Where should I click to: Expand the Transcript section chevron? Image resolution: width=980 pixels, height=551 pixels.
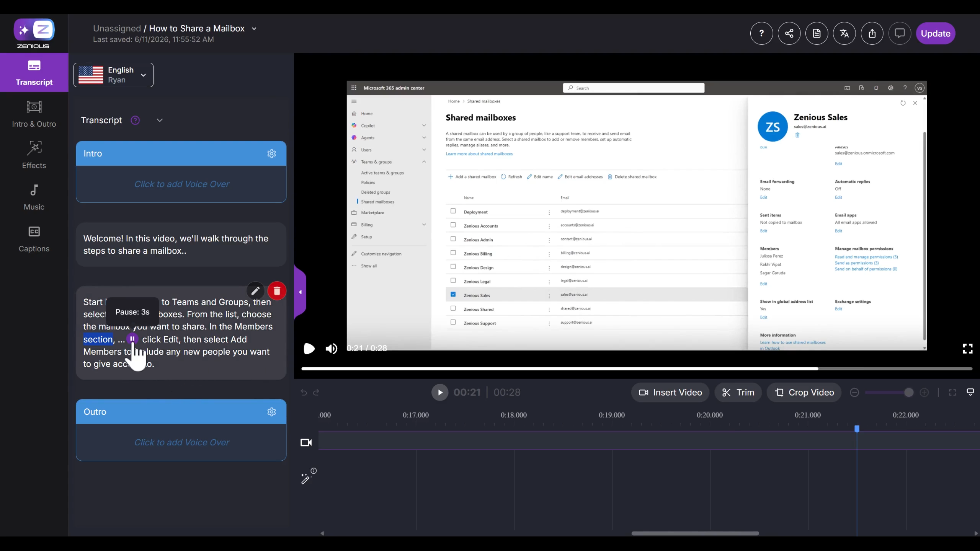[160, 120]
